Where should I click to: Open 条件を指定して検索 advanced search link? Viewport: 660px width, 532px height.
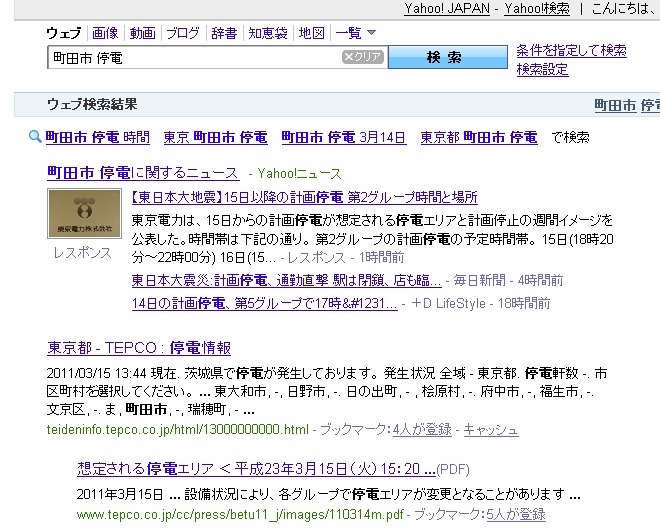(571, 51)
